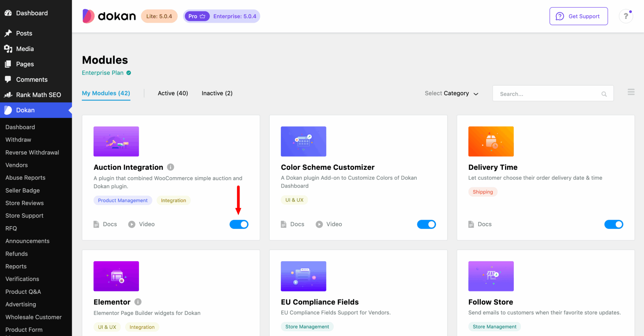Click the Pro crown badge
The image size is (644, 336).
(x=197, y=16)
